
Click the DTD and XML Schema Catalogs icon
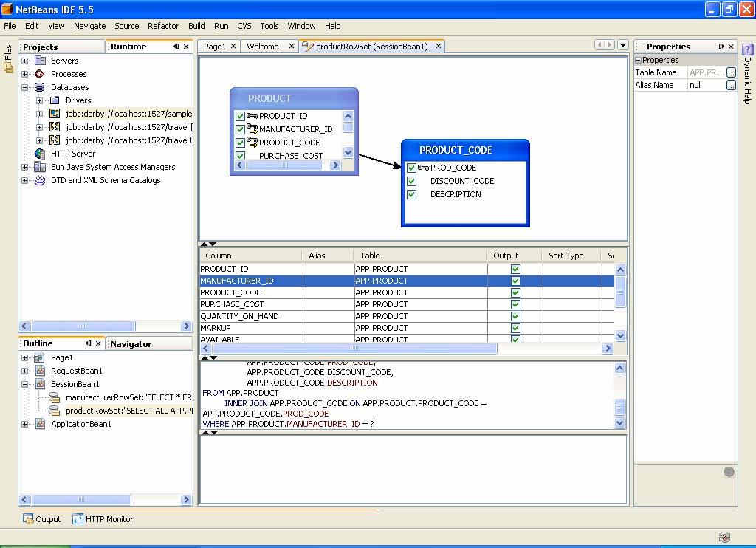coord(40,180)
